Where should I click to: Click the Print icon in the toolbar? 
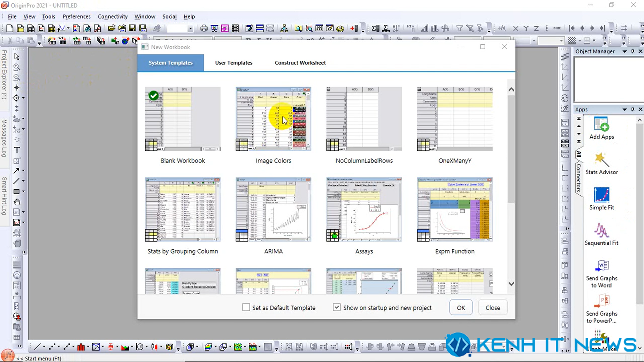coord(204,29)
